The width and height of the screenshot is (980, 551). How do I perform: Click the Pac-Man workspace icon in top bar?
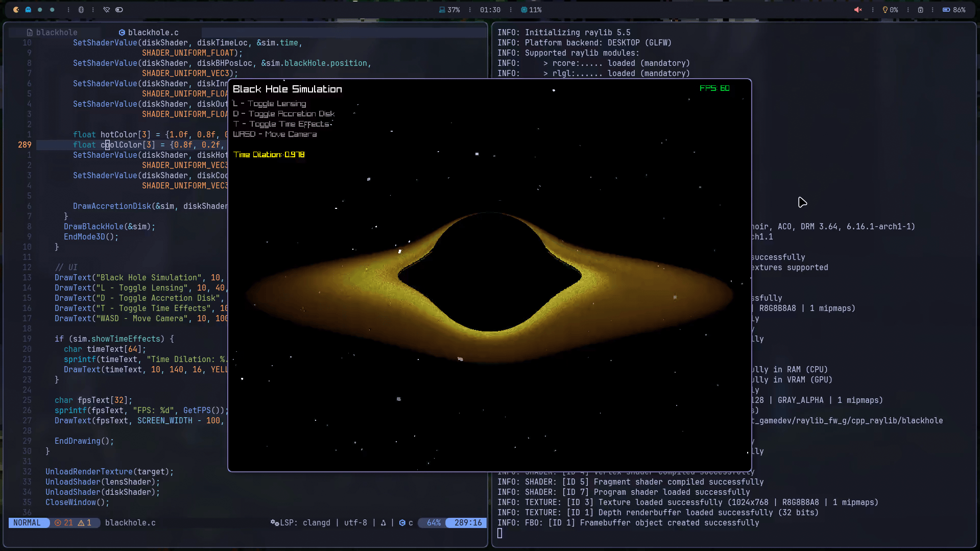[16, 10]
